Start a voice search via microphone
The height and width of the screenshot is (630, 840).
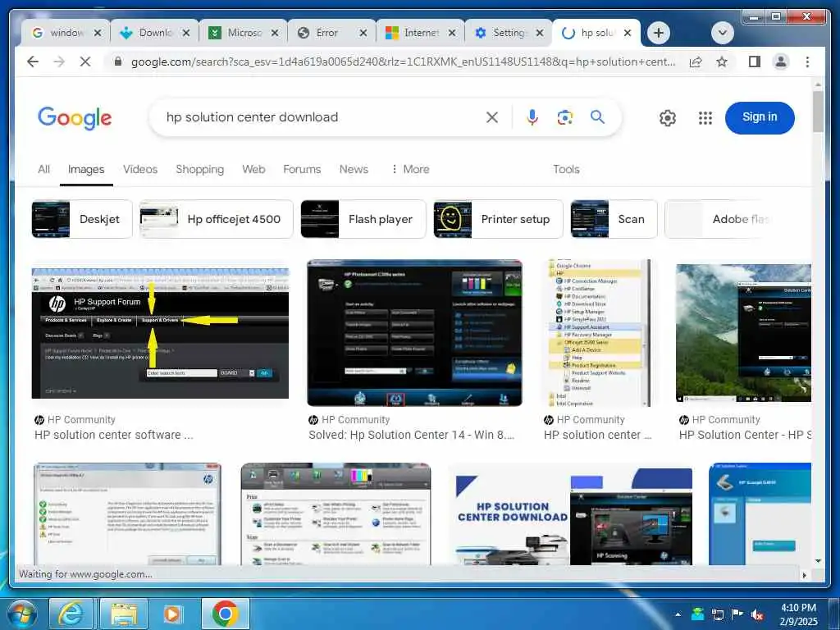tap(532, 117)
